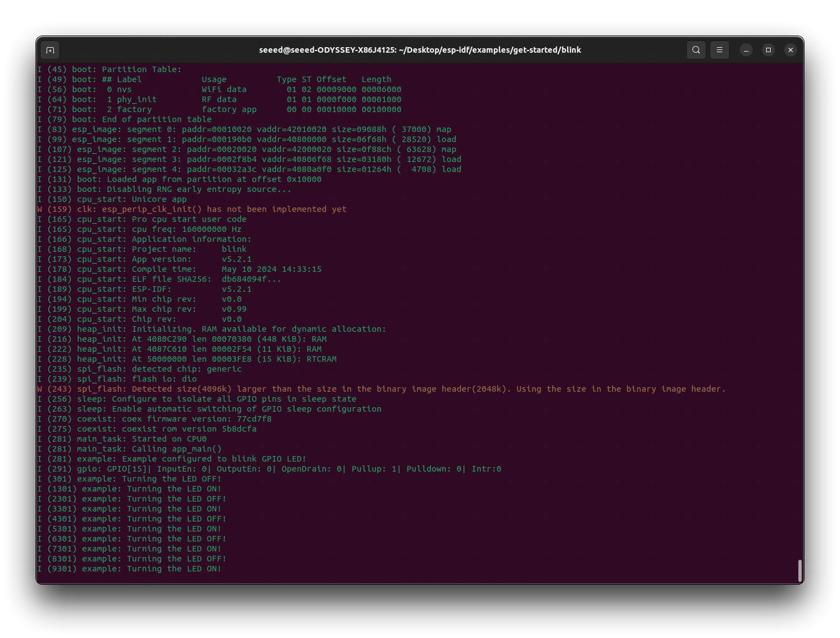Click the '0 nvs' partition row
The height and width of the screenshot is (638, 840).
(x=219, y=89)
